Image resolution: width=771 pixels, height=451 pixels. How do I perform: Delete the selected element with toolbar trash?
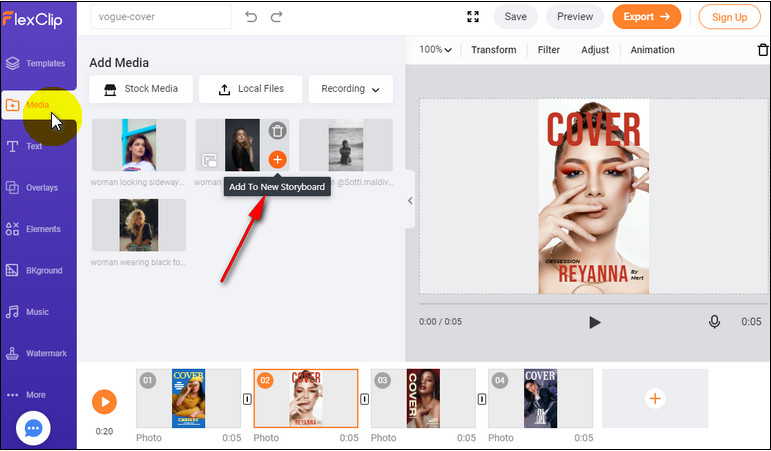(x=763, y=50)
